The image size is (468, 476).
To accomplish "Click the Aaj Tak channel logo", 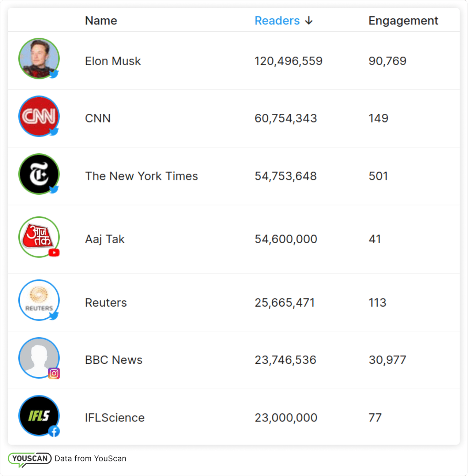I will pos(39,237).
